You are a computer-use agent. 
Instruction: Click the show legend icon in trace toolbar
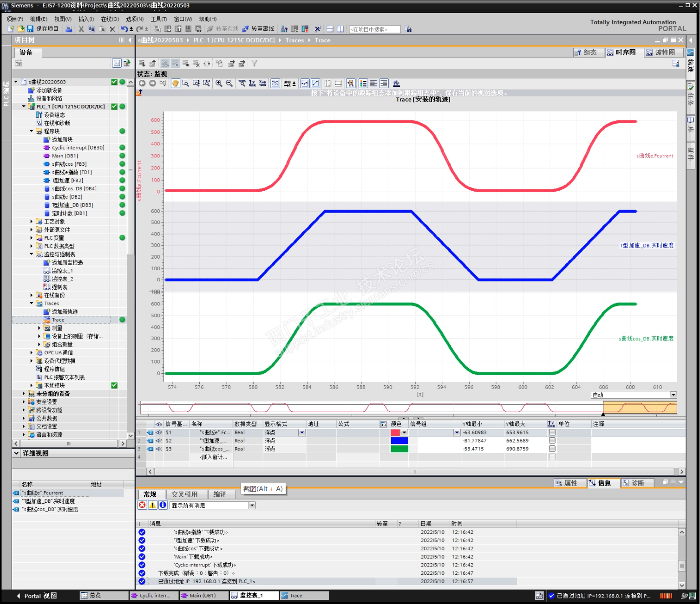(363, 83)
